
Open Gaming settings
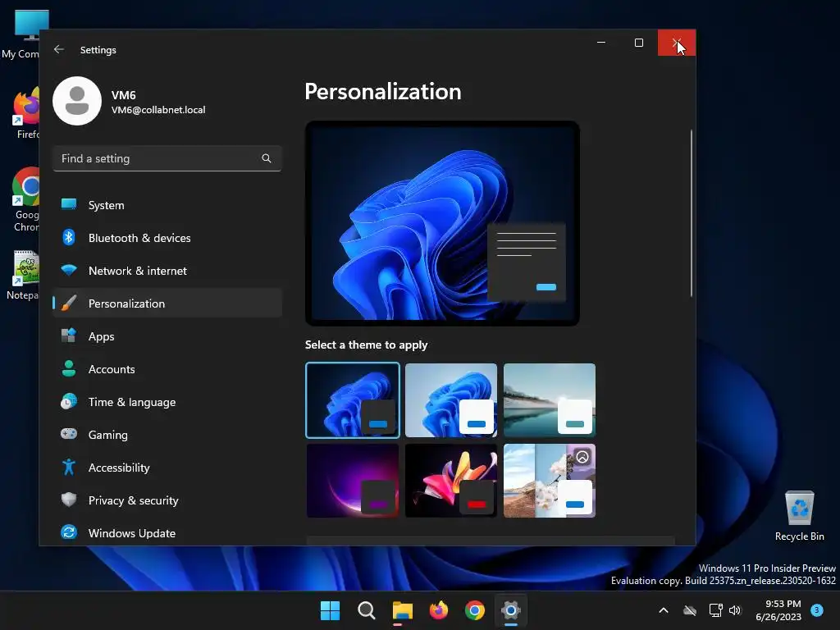167,435
